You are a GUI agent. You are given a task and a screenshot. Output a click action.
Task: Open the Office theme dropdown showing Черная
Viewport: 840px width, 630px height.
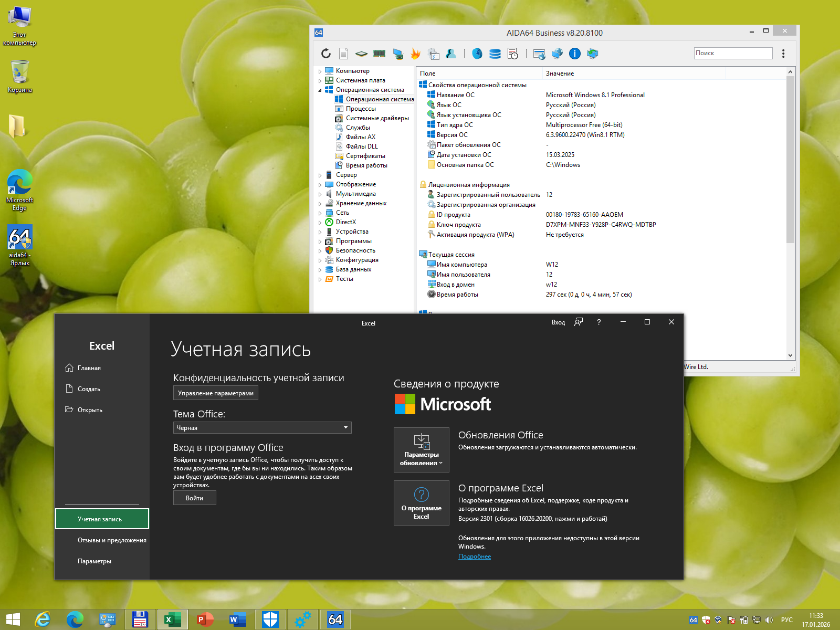pyautogui.click(x=262, y=428)
